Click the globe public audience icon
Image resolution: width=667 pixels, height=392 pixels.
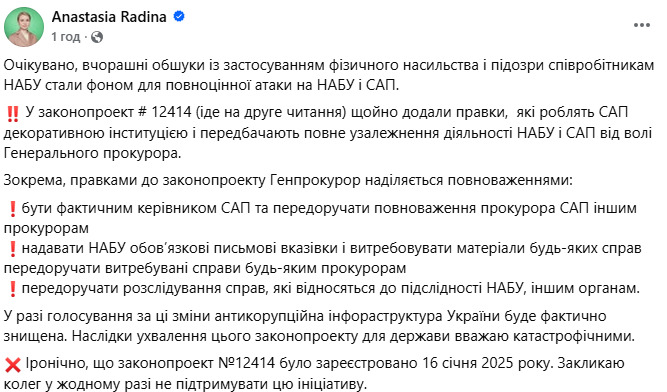[97, 37]
